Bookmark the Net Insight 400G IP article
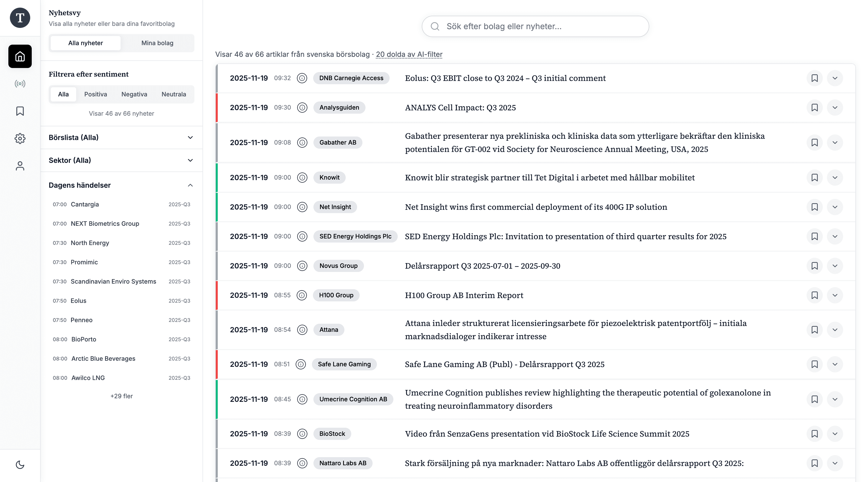This screenshot has height=482, width=868. (814, 207)
